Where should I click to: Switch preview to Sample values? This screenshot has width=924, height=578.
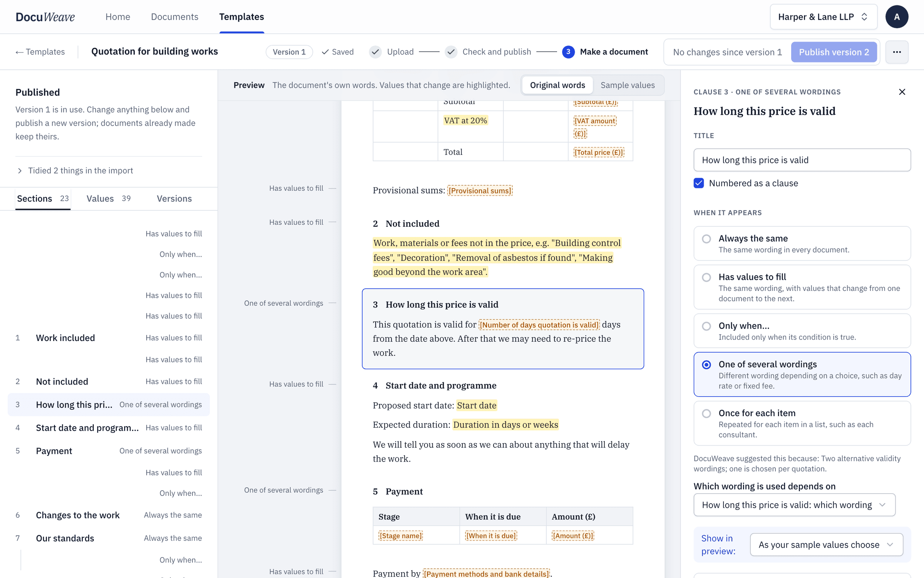pyautogui.click(x=628, y=85)
